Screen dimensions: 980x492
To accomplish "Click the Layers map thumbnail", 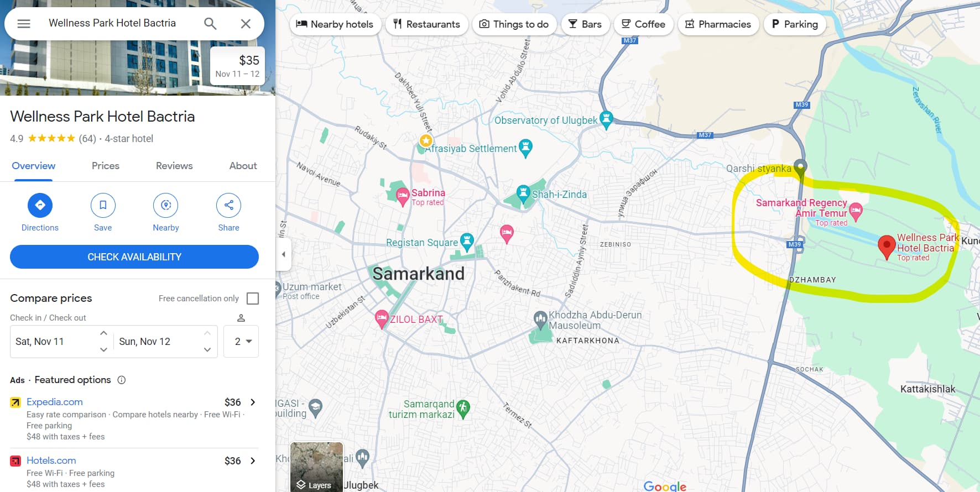I will click(x=317, y=467).
